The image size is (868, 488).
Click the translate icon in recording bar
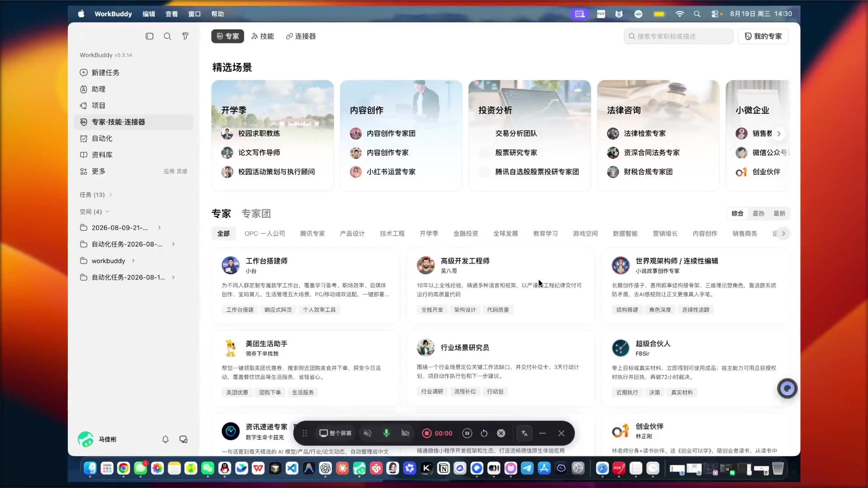524,433
